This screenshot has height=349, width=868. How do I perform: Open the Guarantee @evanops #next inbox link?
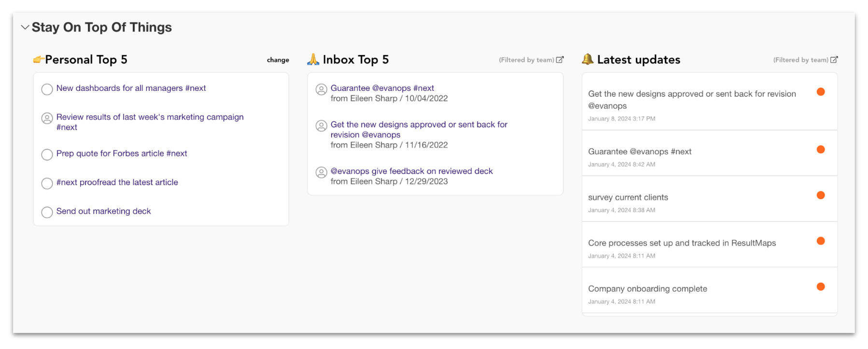tap(382, 88)
